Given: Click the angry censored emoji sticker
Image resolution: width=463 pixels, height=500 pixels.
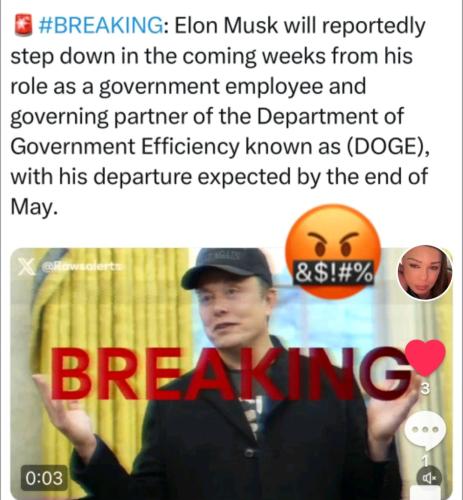Looking at the screenshot, I should [333, 252].
